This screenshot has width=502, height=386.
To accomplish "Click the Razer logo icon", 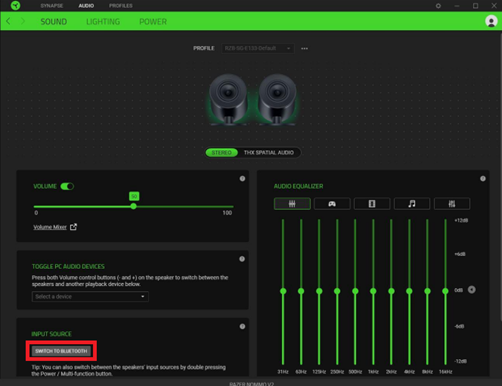I will 15,5.
